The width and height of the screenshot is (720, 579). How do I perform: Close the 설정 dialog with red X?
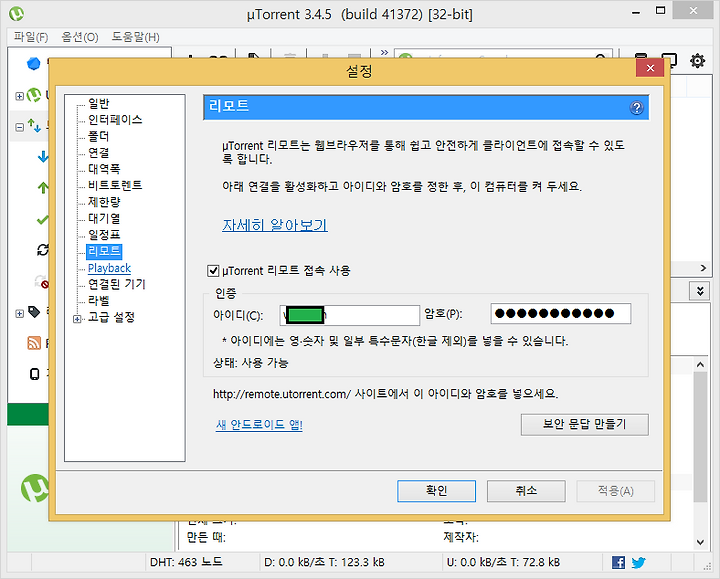click(x=650, y=68)
